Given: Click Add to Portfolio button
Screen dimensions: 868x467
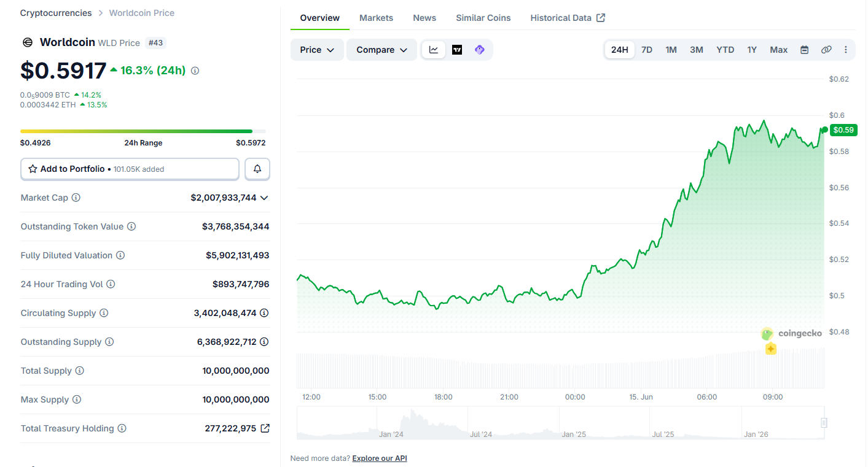Looking at the screenshot, I should pyautogui.click(x=130, y=169).
